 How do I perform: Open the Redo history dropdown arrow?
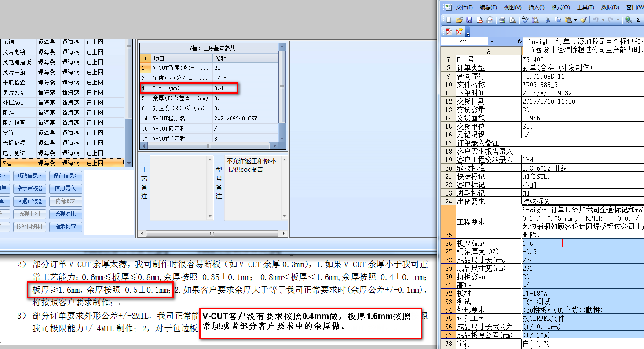[618, 20]
